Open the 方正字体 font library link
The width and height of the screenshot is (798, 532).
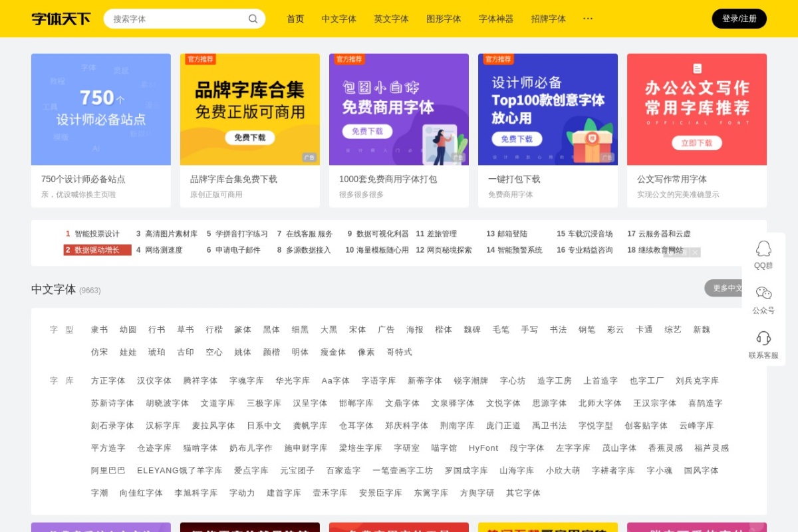[x=108, y=380]
